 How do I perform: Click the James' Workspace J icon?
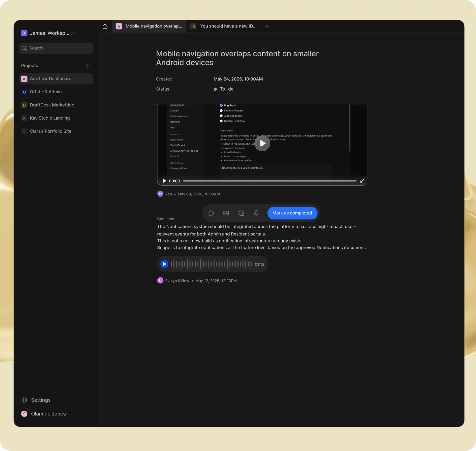point(24,33)
